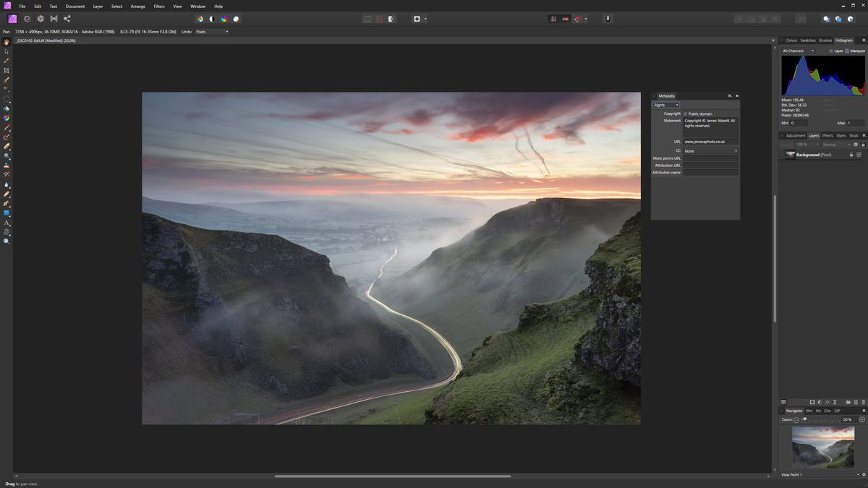The image size is (868, 488).
Task: Toggle Background layer visibility checkbox
Action: (x=859, y=155)
